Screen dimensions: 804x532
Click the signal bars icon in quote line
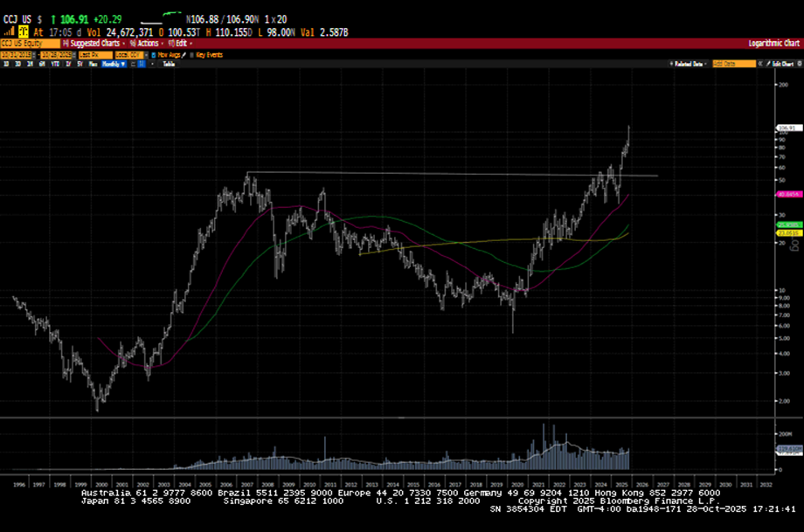pyautogui.click(x=9, y=31)
